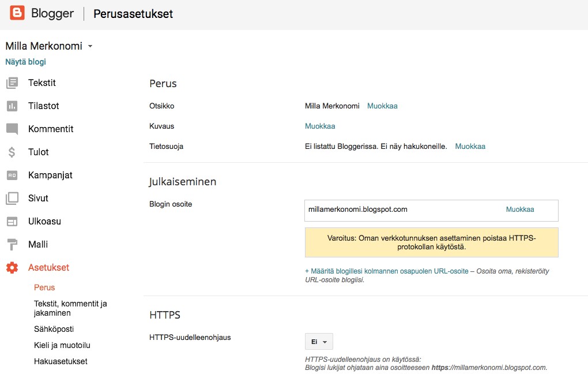Click the Tekstit posts icon
The height and width of the screenshot is (374, 588).
click(x=12, y=83)
